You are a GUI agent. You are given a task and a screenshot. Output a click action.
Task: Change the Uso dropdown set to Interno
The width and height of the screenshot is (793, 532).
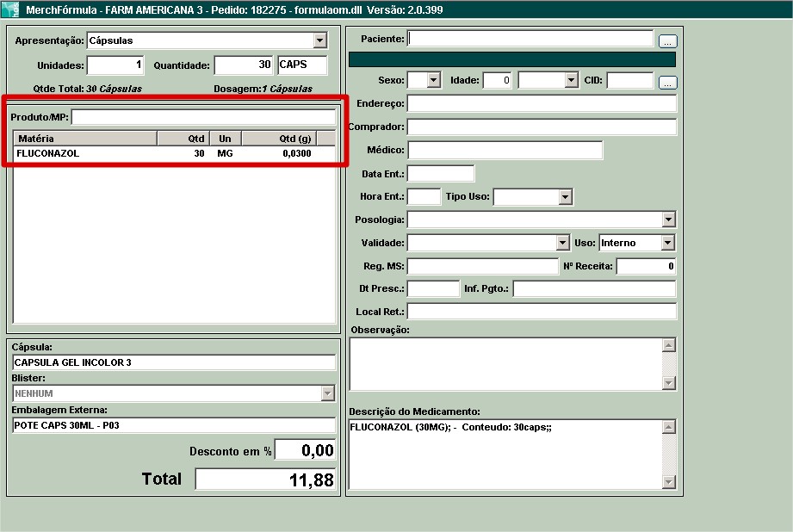pyautogui.click(x=668, y=243)
